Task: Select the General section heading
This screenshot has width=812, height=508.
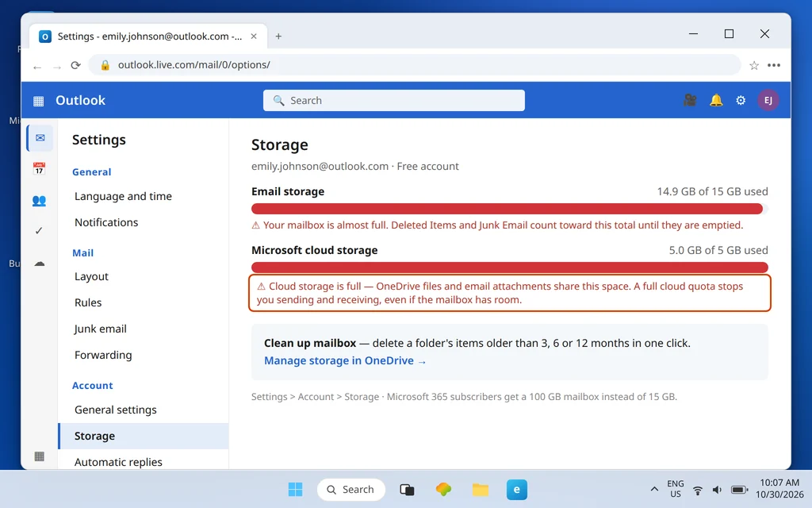Action: coord(92,172)
